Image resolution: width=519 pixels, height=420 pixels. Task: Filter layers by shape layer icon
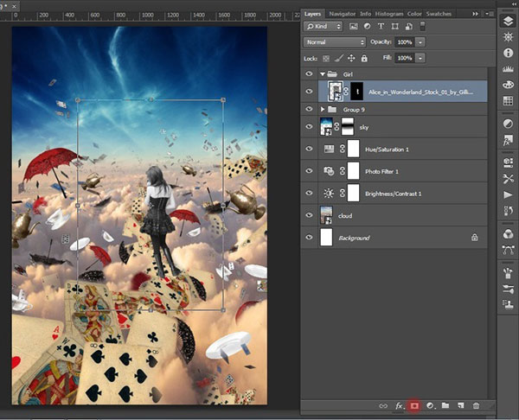click(x=395, y=27)
